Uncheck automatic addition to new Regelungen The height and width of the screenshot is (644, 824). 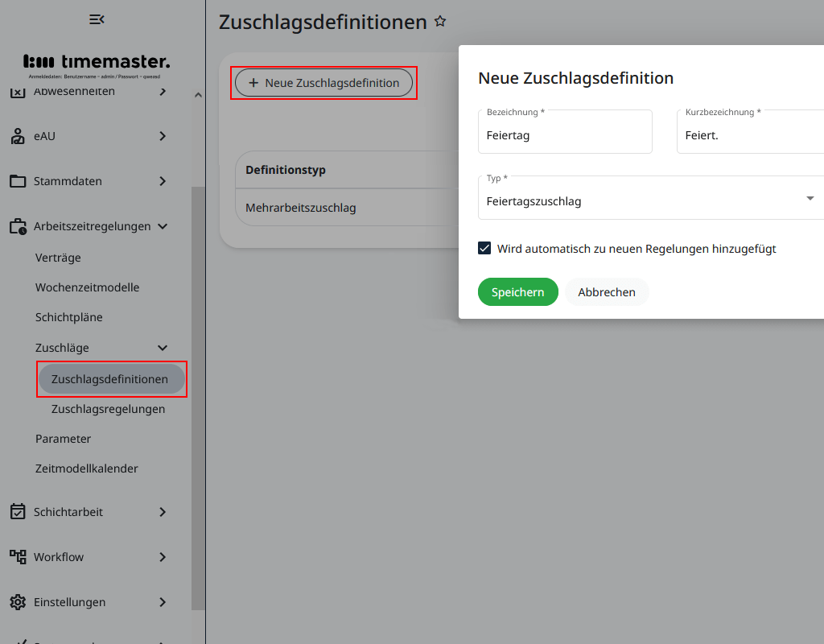[484, 248]
